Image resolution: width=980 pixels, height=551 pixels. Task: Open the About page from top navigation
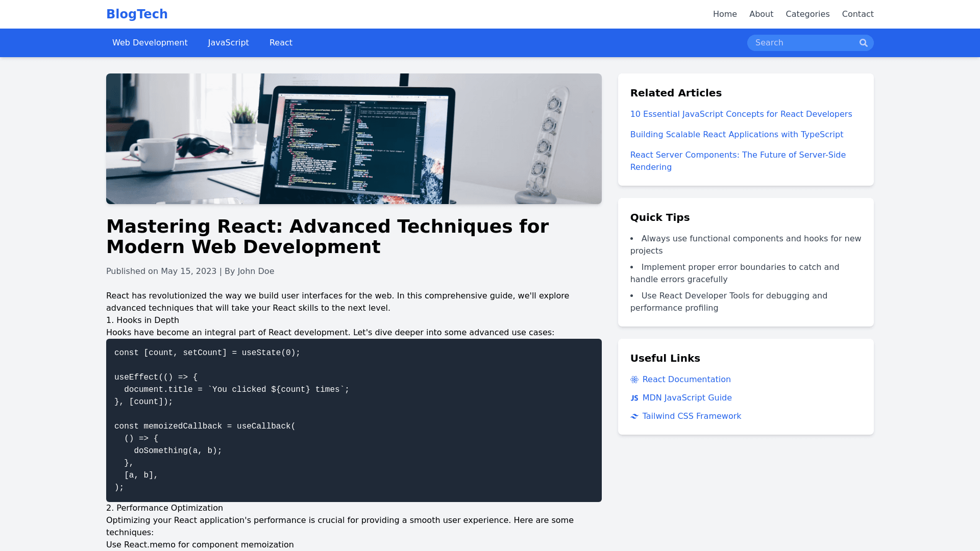pyautogui.click(x=761, y=14)
